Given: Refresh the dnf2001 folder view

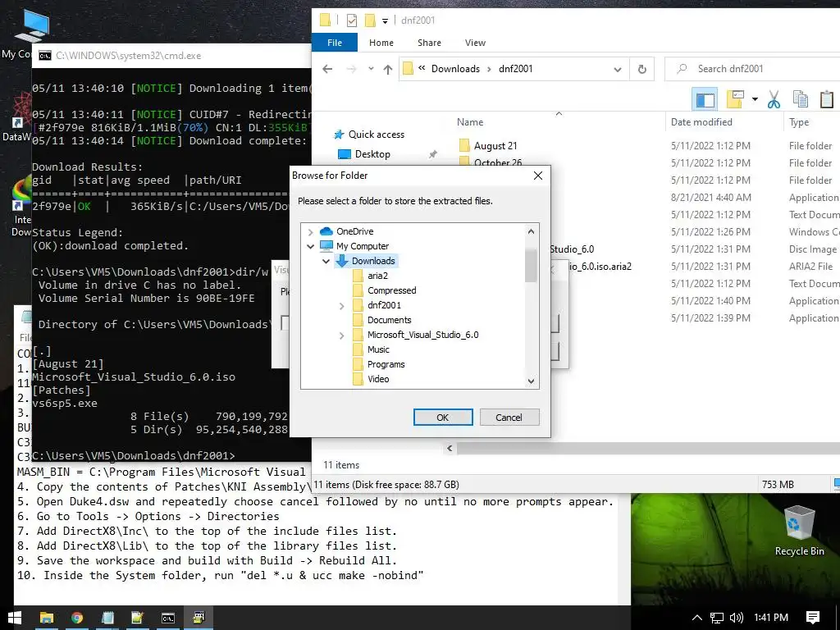Looking at the screenshot, I should click(641, 69).
